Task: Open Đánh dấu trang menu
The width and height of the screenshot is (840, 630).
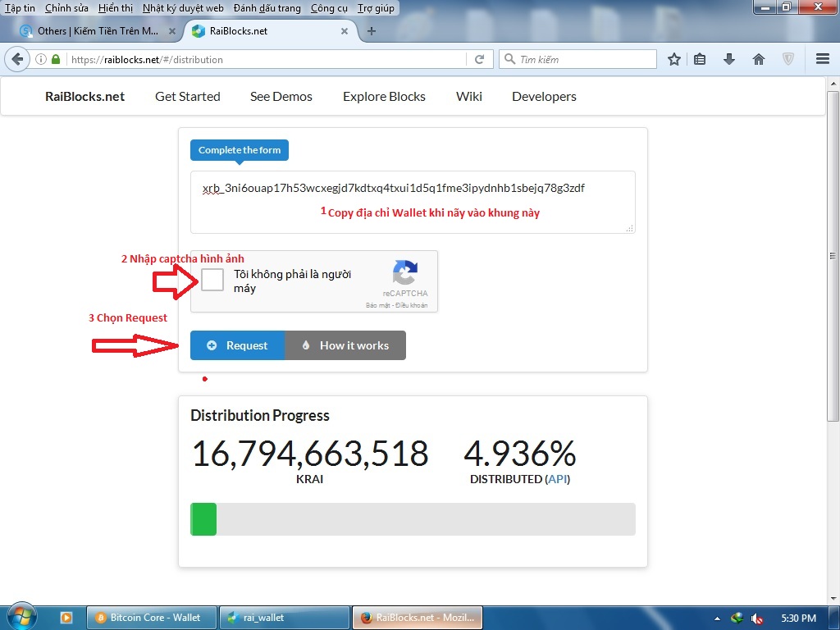Action: (267, 8)
